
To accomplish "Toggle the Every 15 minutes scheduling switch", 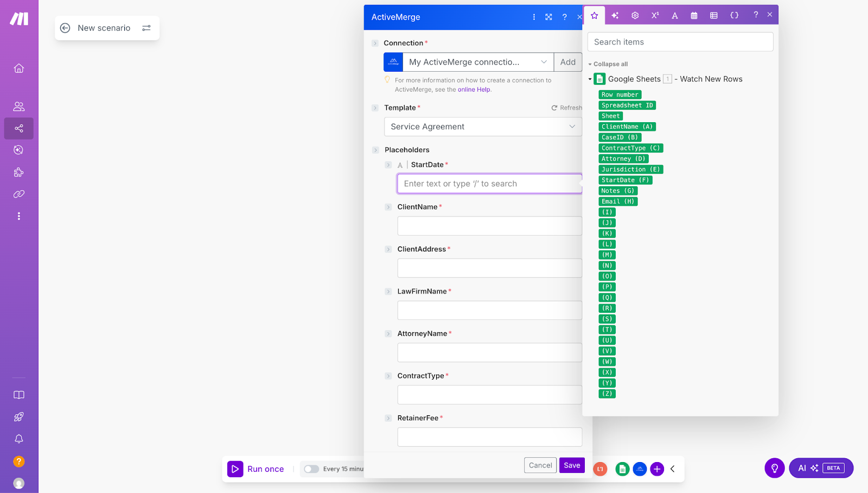I will [x=311, y=469].
